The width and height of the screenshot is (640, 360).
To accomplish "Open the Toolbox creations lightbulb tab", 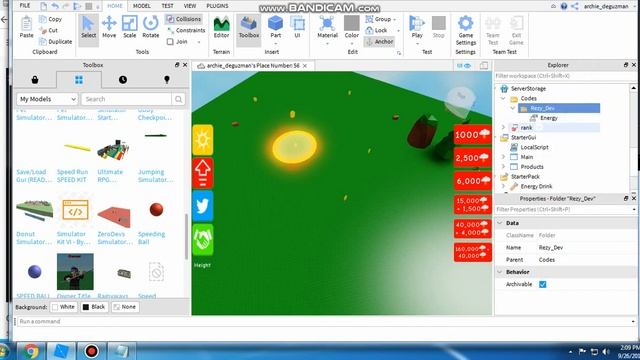I will [167, 80].
